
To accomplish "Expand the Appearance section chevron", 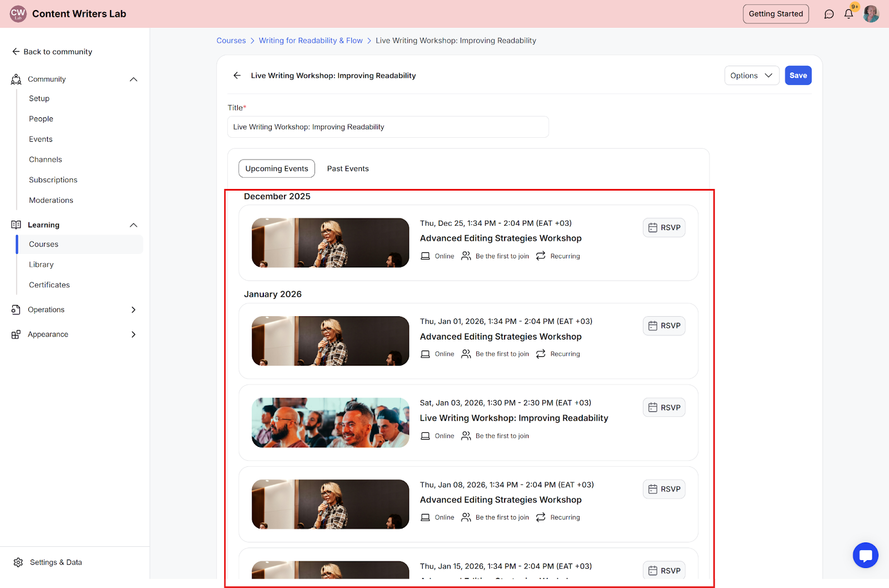I will point(133,335).
